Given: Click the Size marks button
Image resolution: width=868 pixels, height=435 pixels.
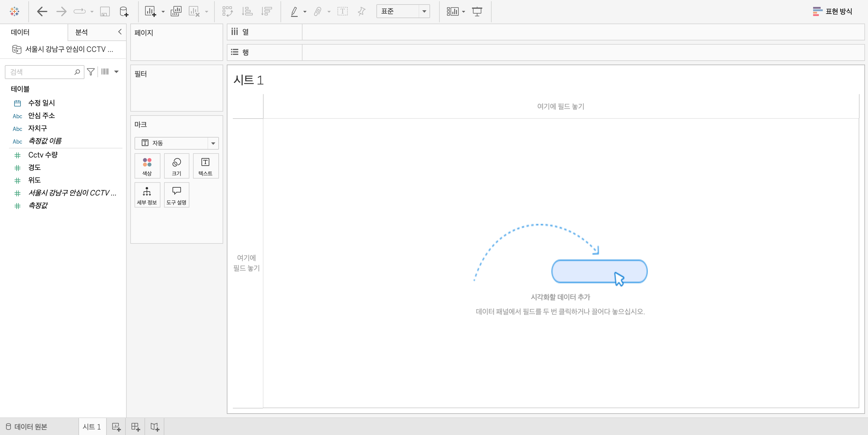Looking at the screenshot, I should (176, 166).
